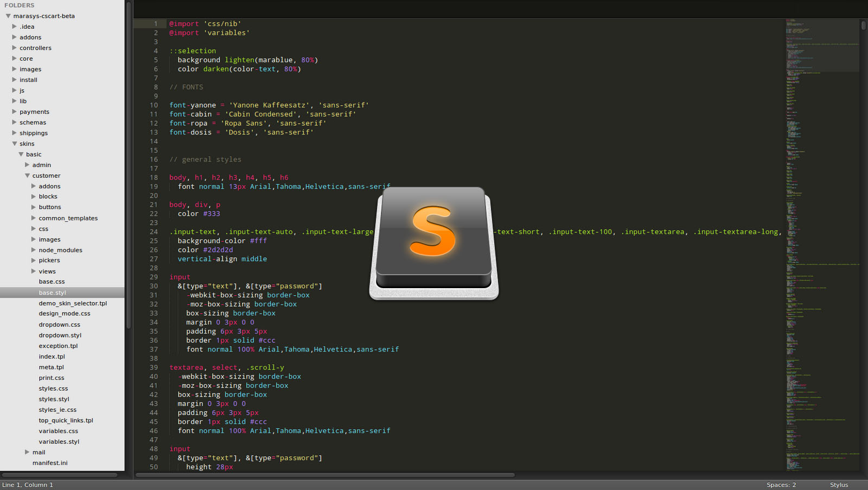Click the FOLDERS sidebar header
Viewport: 868px width, 490px height.
click(20, 5)
